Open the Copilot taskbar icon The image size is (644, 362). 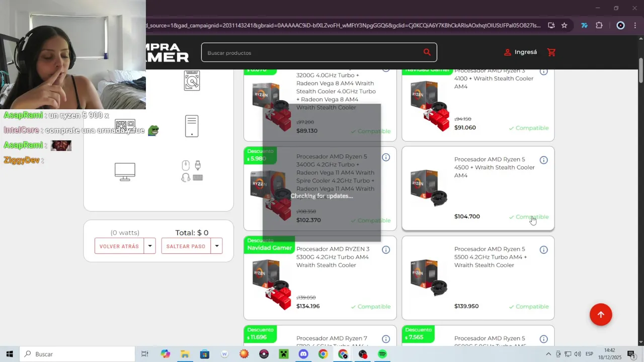(x=165, y=354)
